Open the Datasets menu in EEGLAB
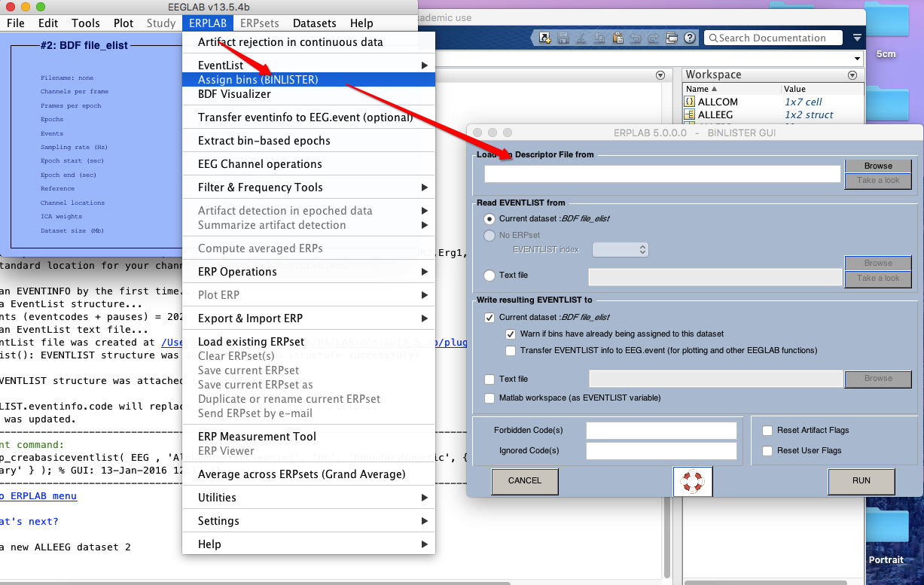This screenshot has width=924, height=585. pyautogui.click(x=315, y=23)
